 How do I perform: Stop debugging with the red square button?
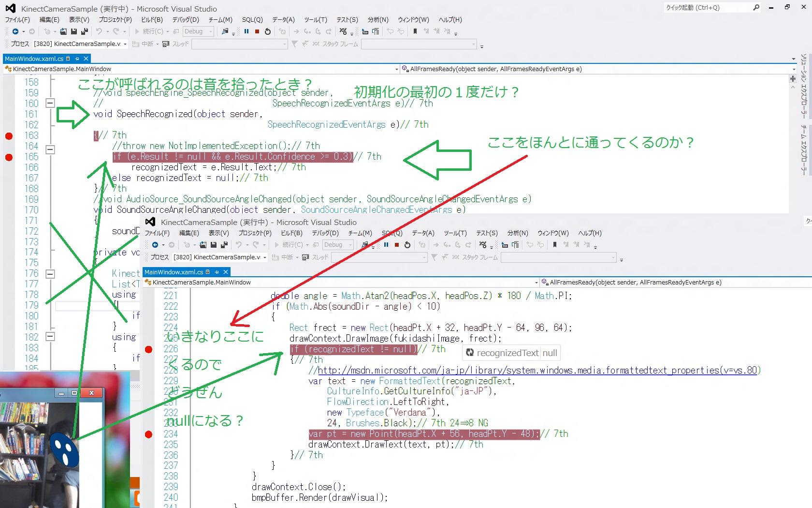coord(257,31)
